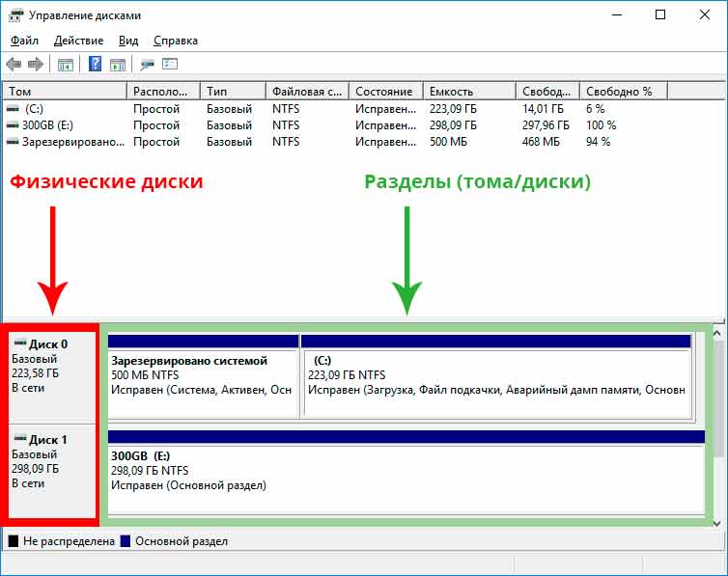
Task: Click the 500 МБ capacity cell
Action: (448, 142)
